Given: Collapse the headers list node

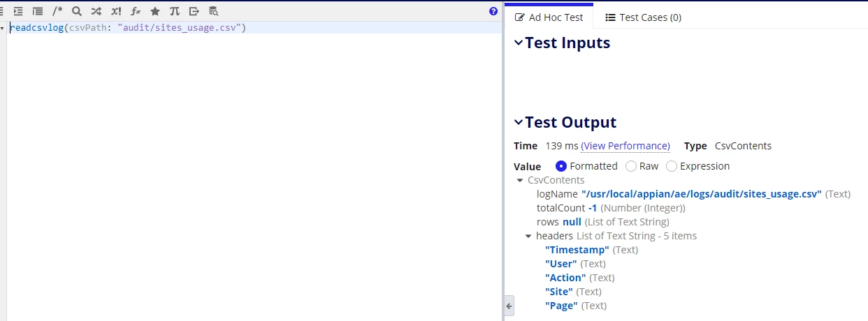Looking at the screenshot, I should pyautogui.click(x=528, y=236).
